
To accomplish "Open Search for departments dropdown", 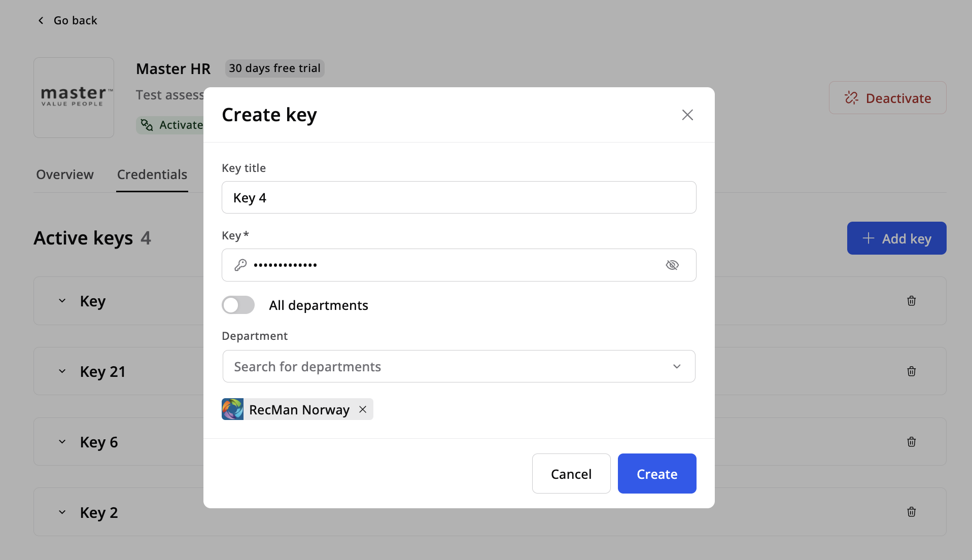I will point(459,366).
